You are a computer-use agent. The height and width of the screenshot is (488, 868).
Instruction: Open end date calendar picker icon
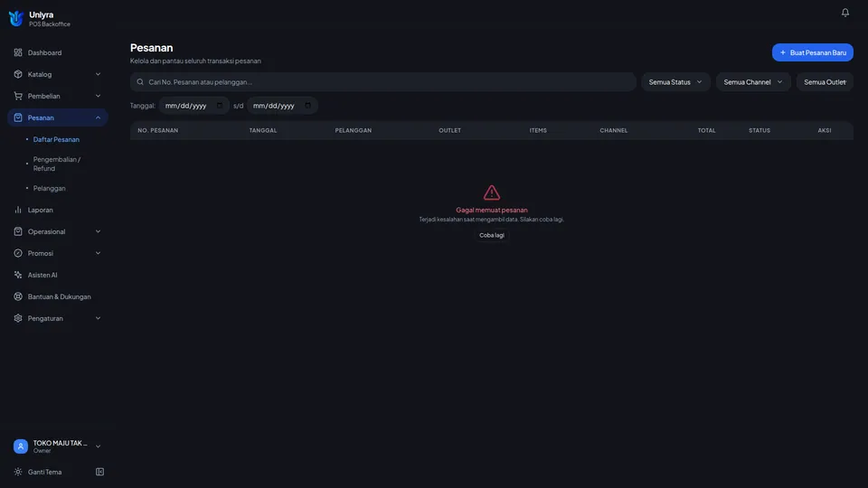coord(307,105)
